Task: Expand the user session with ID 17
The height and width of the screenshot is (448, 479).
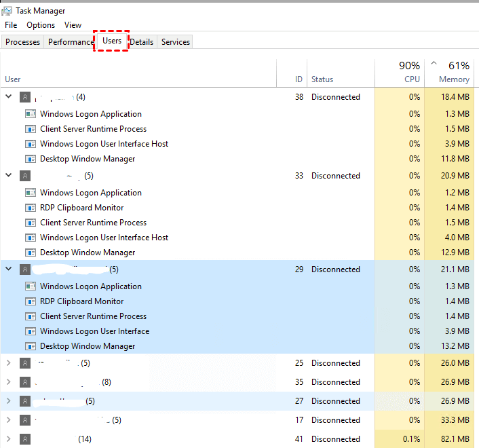Action: point(9,420)
